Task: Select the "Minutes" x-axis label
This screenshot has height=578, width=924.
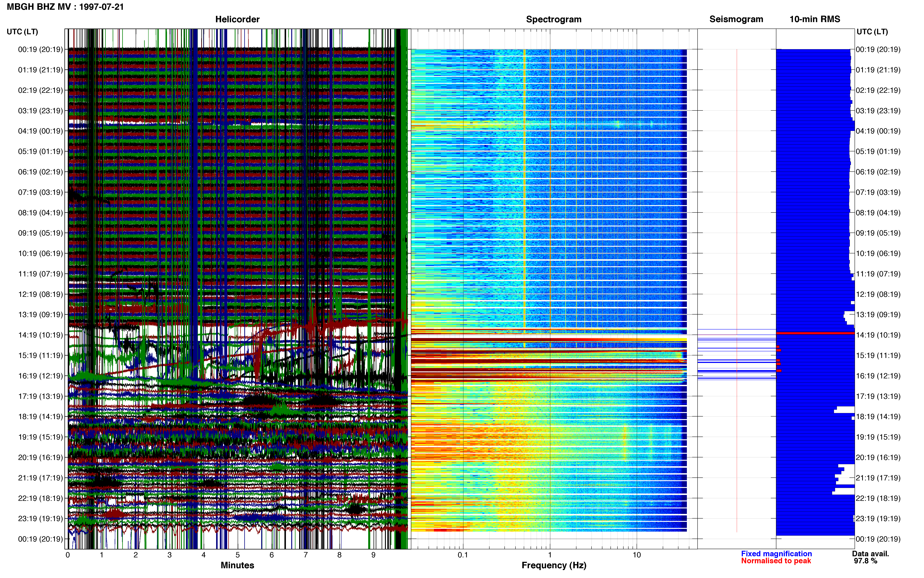Action: click(x=237, y=565)
